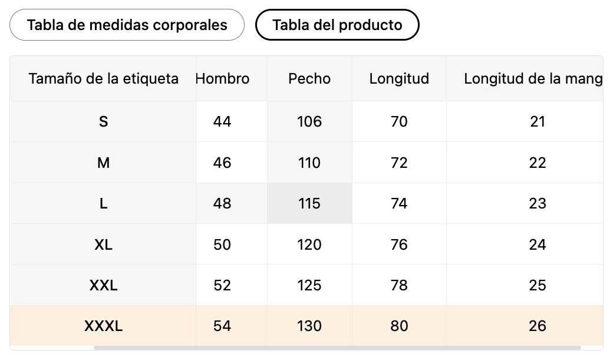Click the Longitud de la manga header

click(x=533, y=78)
